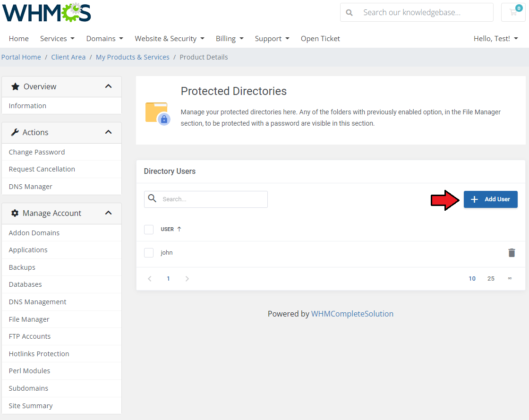Go to Portal Home breadcrumb
This screenshot has width=529, height=420.
21,57
